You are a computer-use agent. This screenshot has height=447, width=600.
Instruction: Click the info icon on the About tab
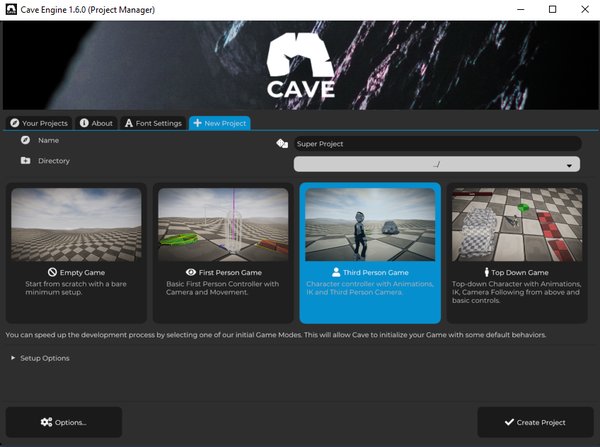tap(84, 123)
